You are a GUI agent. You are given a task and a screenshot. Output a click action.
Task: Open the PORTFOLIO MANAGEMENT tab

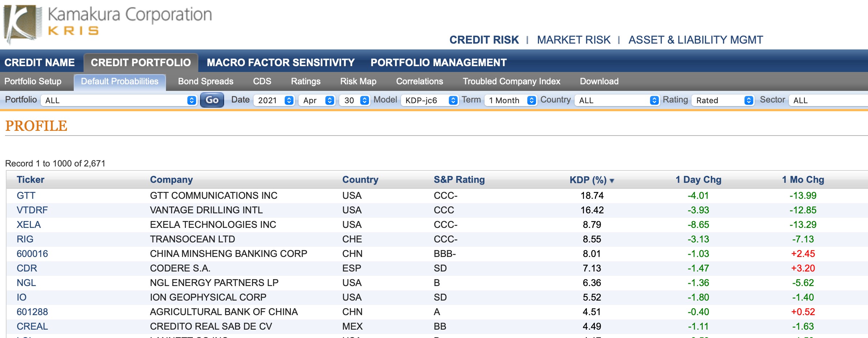coord(438,63)
